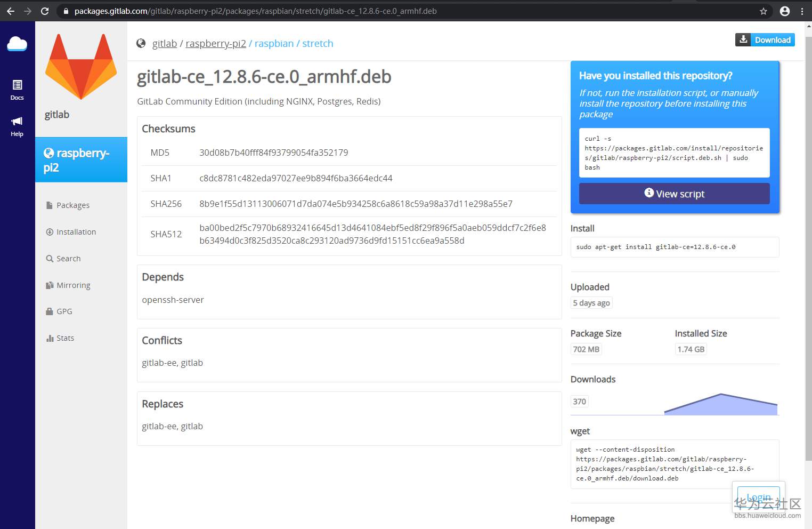Click the apt-get install command box
The height and width of the screenshot is (529, 812).
675,247
